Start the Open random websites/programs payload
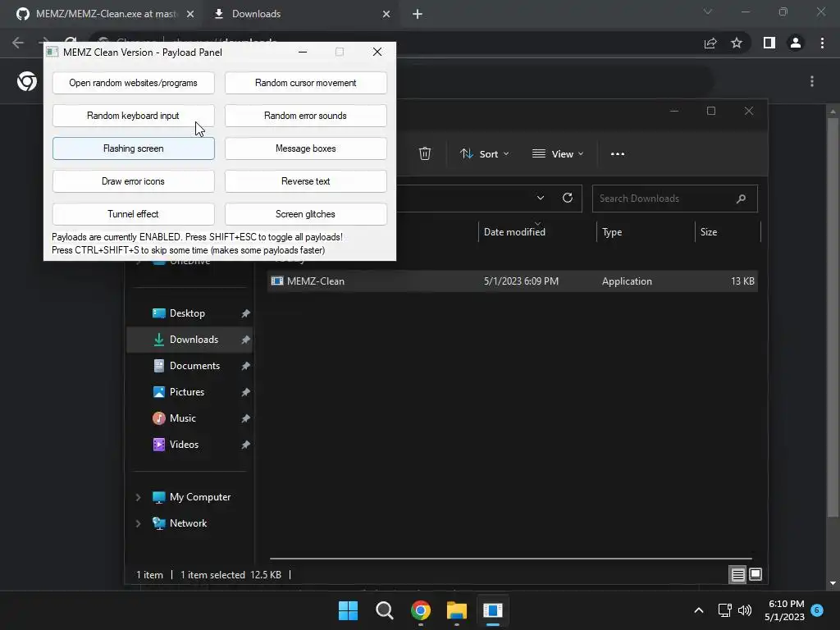The width and height of the screenshot is (840, 630). point(134,83)
